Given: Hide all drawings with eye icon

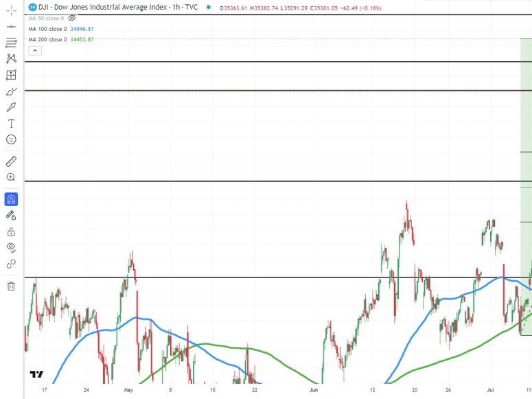Looking at the screenshot, I should [11, 247].
